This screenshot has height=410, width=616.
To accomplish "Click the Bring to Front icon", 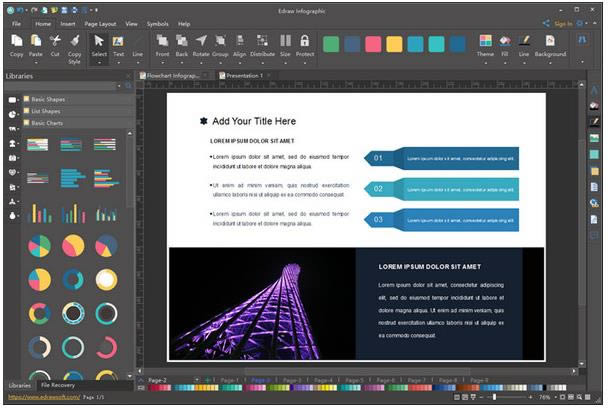I will (163, 46).
